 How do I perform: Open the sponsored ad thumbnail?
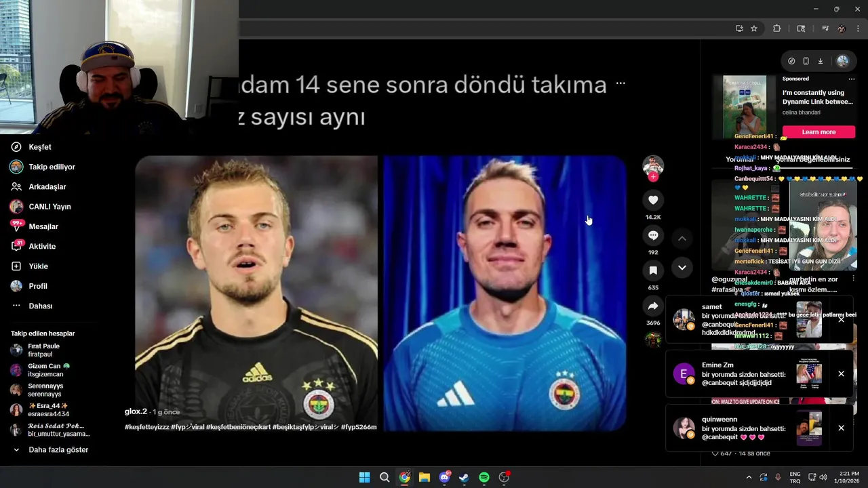(745, 106)
